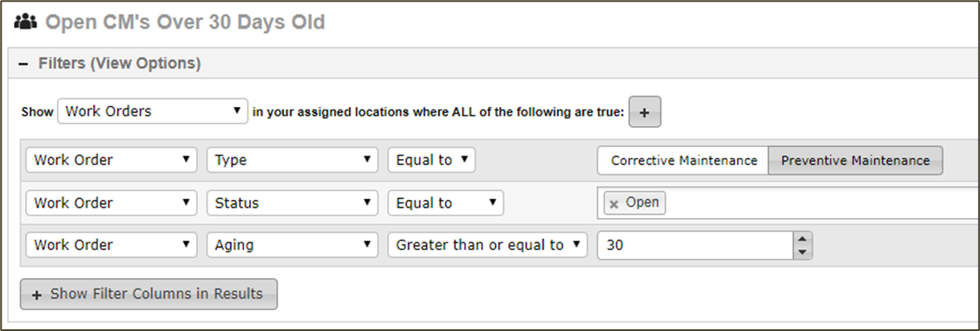This screenshot has width=980, height=331.
Task: Open Equal to operator in Status row
Action: 445,202
